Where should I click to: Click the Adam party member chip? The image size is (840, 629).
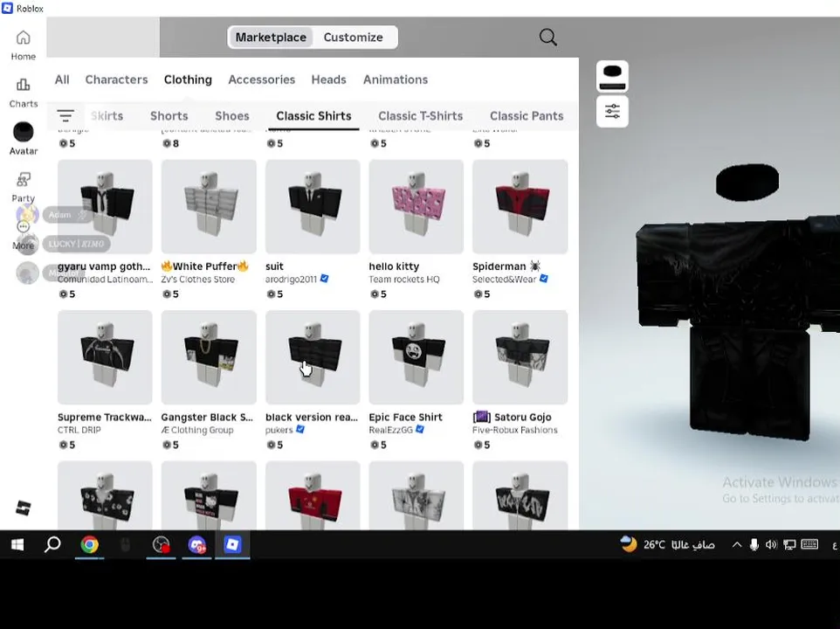[67, 215]
